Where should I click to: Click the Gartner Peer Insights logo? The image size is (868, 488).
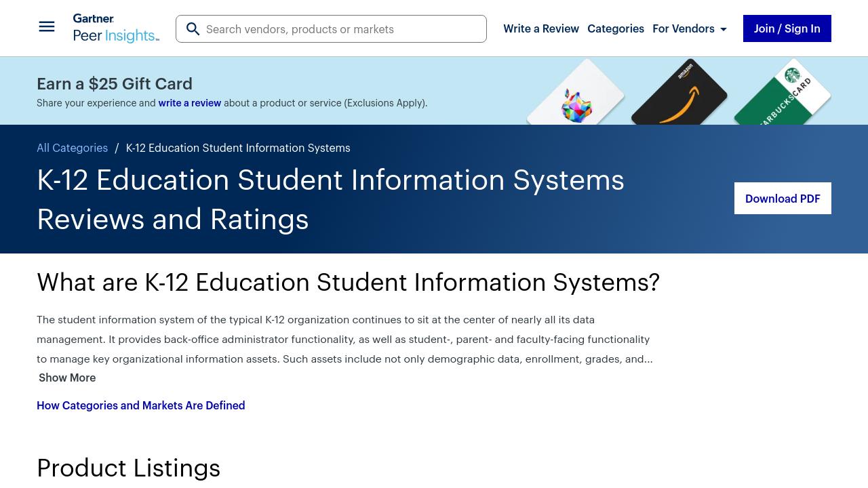coord(116,28)
